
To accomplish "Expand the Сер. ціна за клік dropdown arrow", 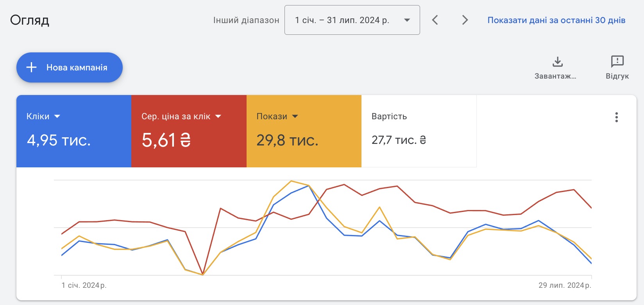I will [x=218, y=117].
